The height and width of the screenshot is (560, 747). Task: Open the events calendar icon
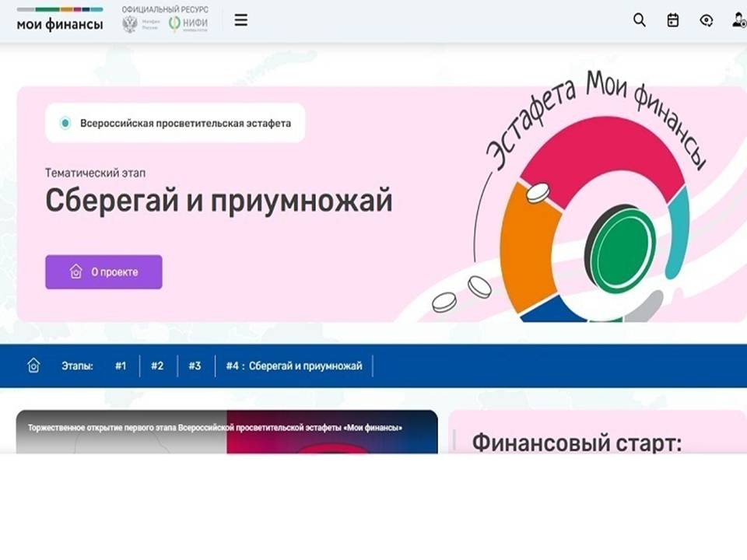tap(672, 20)
